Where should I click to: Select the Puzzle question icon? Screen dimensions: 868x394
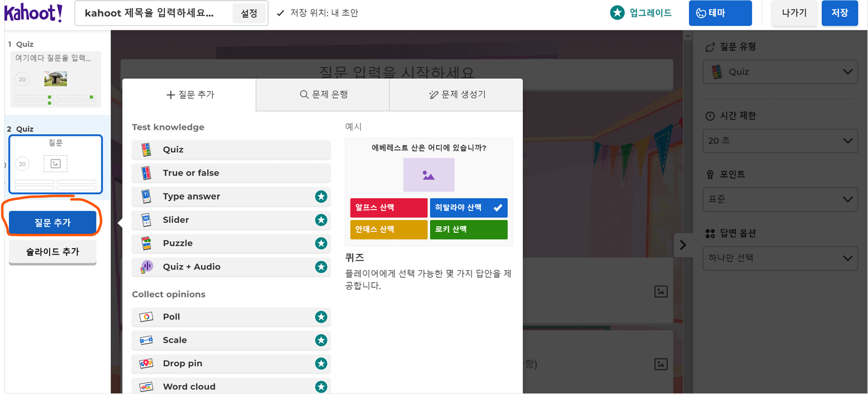pyautogui.click(x=146, y=243)
